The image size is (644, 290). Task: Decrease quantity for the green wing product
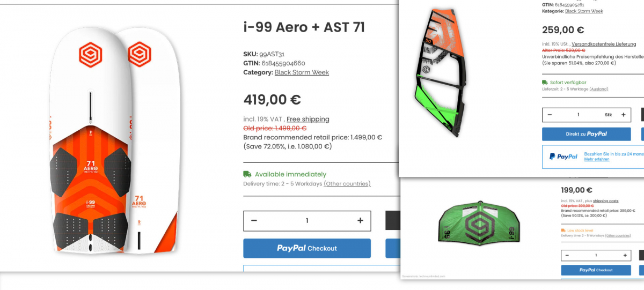point(567,255)
